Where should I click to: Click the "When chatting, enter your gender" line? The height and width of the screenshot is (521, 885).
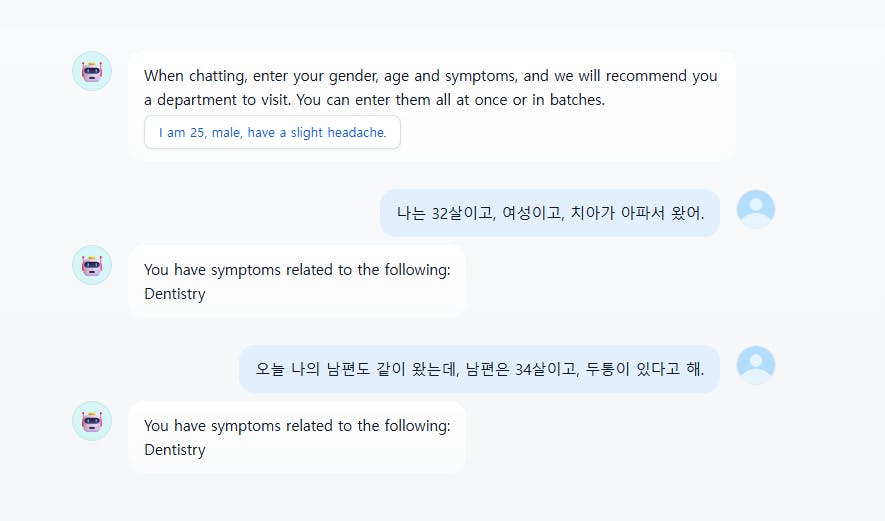pos(430,75)
